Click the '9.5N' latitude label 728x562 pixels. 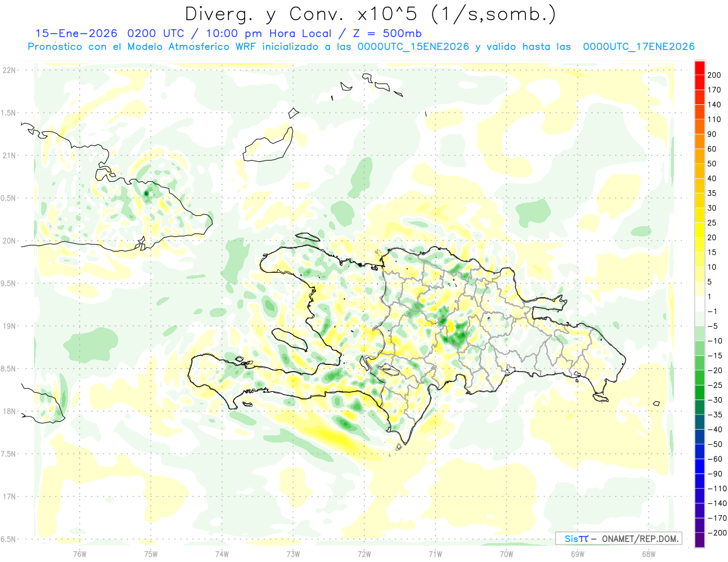pyautogui.click(x=8, y=284)
